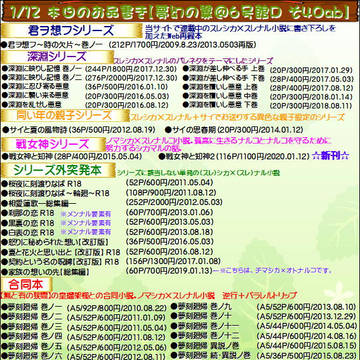Select '(A5/52P/600円/2011.01.09)' price text
360x360 pixels.
116,317
